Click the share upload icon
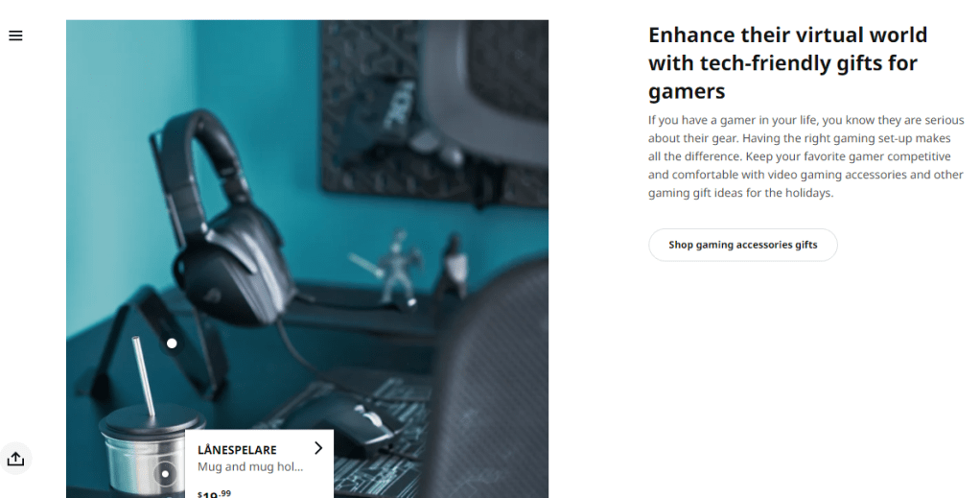 (x=15, y=460)
